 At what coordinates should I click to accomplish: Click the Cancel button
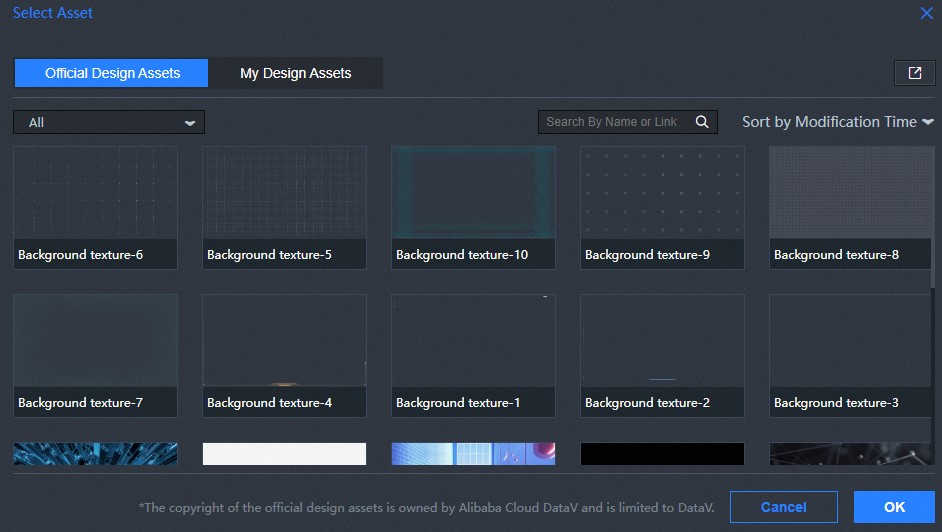coord(783,507)
